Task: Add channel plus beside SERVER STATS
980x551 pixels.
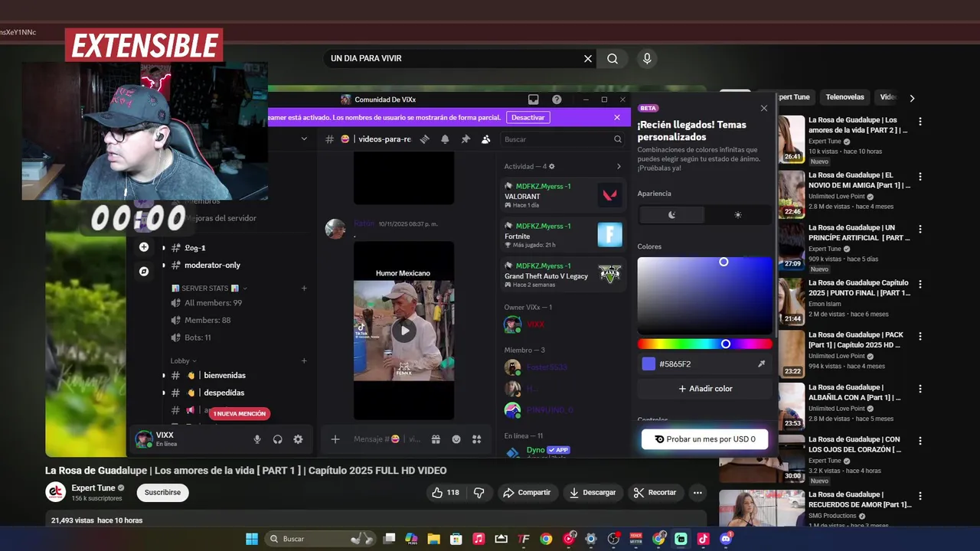Action: coord(304,289)
